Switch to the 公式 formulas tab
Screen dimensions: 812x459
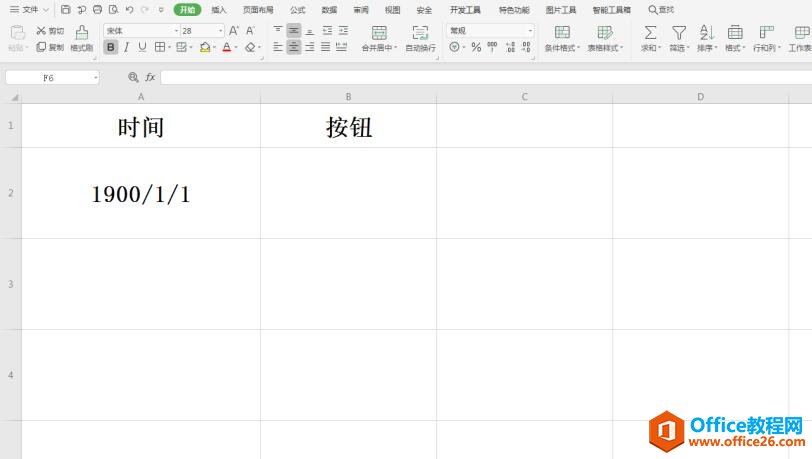tap(298, 9)
